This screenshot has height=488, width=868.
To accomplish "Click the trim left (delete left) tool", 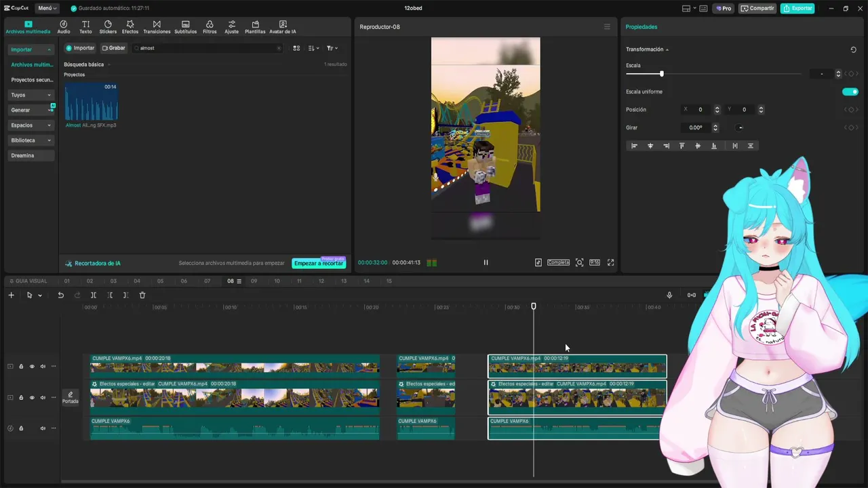I will pyautogui.click(x=110, y=295).
